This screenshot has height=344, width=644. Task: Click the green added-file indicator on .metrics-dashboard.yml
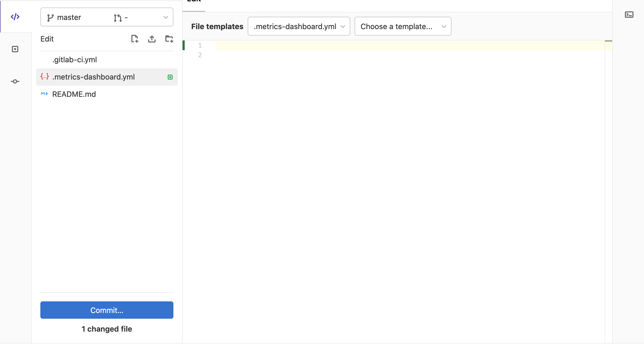point(170,77)
